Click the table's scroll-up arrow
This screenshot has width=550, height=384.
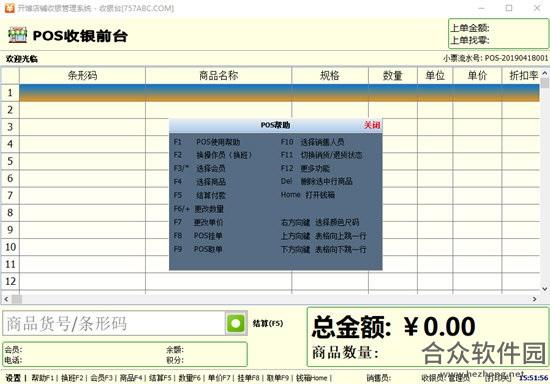click(545, 73)
